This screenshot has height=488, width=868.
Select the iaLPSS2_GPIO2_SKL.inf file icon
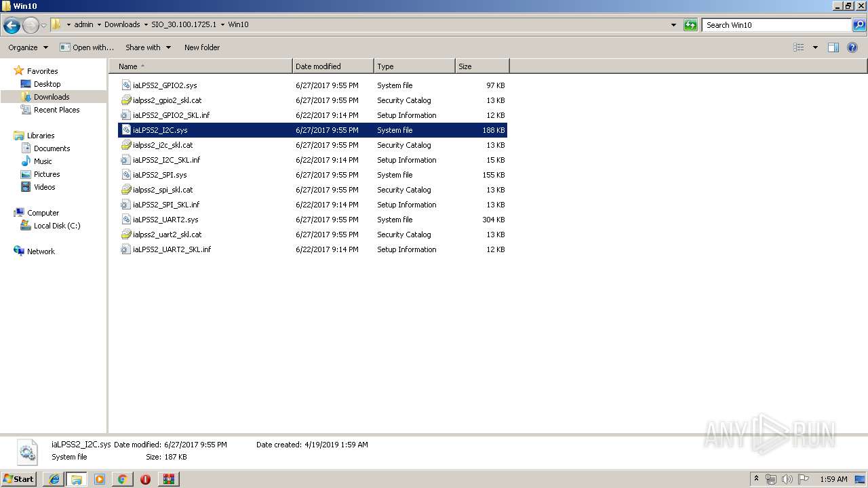click(125, 115)
